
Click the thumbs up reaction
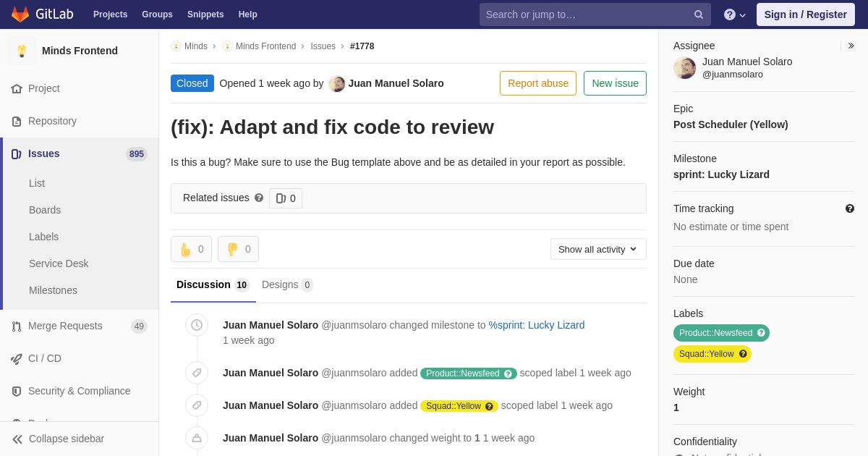[x=191, y=249]
